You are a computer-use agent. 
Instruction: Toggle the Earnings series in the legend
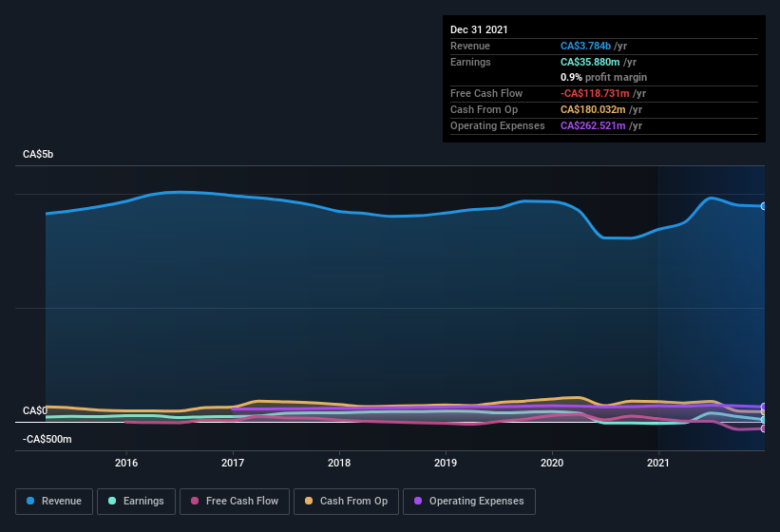point(136,502)
